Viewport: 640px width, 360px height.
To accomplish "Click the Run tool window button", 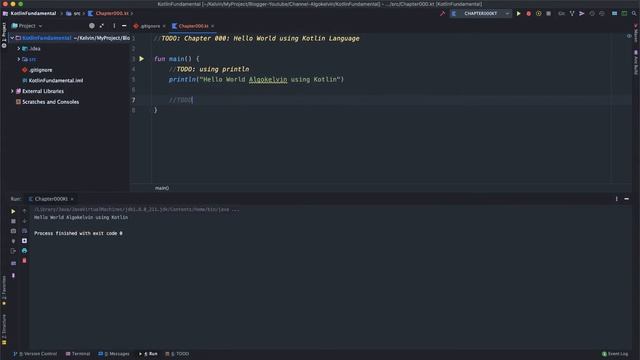I will (149, 354).
